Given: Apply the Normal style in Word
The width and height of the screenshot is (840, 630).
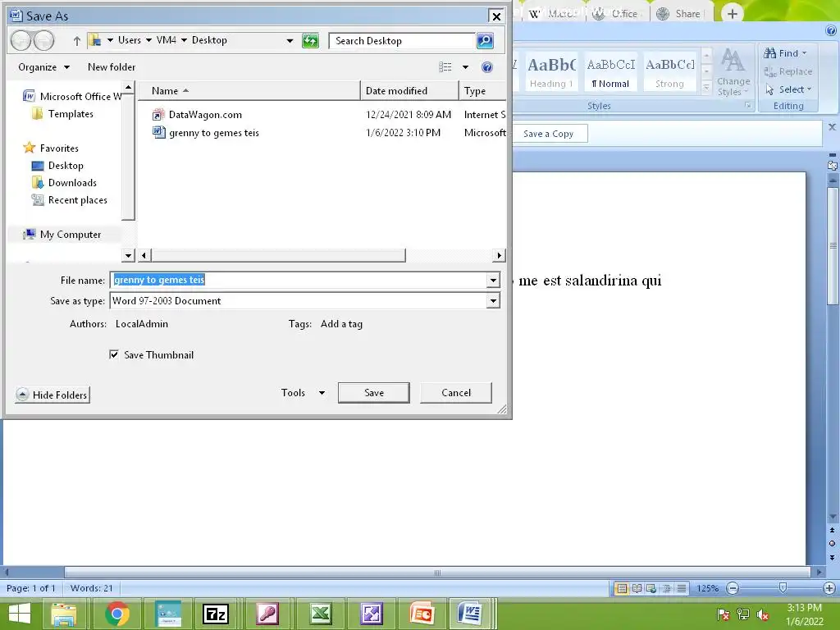Looking at the screenshot, I should [610, 72].
